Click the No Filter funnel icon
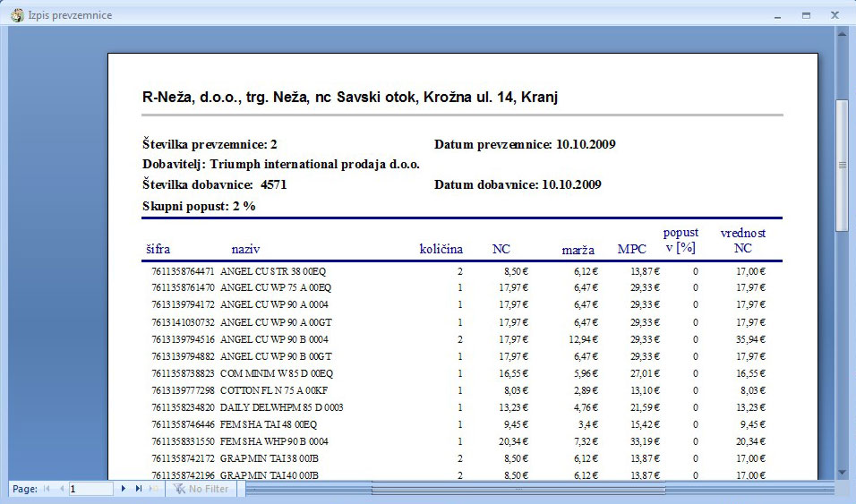 (x=178, y=489)
